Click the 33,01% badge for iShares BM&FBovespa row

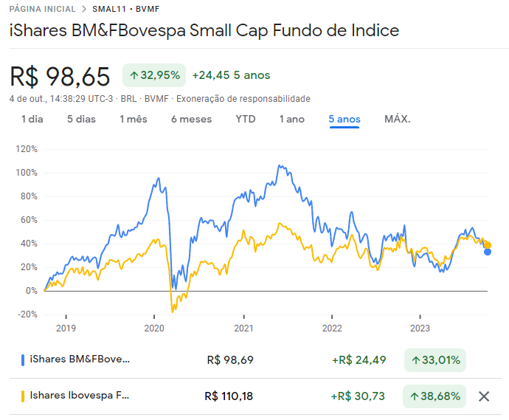coord(435,360)
